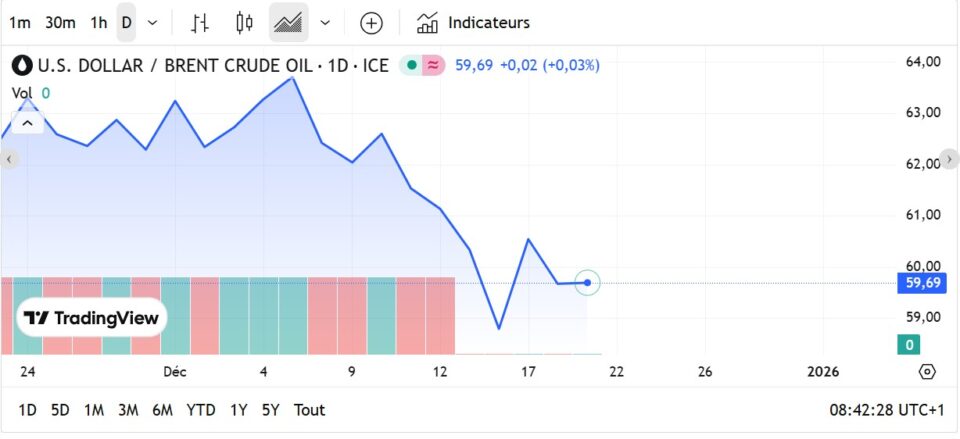Open the Indicateurs panel
Viewport: 960px width, 439px height.
click(473, 22)
